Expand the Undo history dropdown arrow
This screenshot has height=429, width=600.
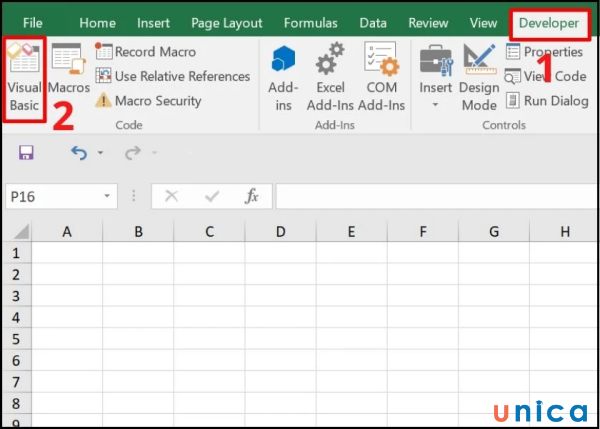coord(101,154)
